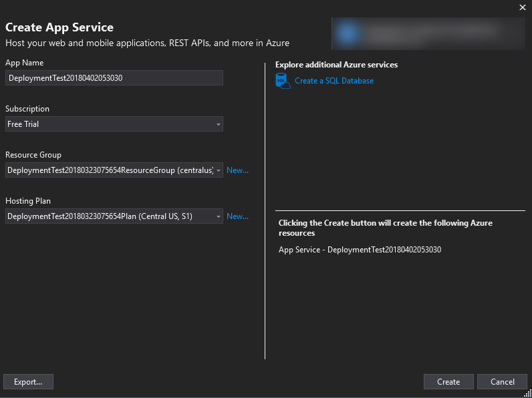This screenshot has width=532, height=398.
Task: Open the Create a SQL Database link
Action: click(334, 81)
